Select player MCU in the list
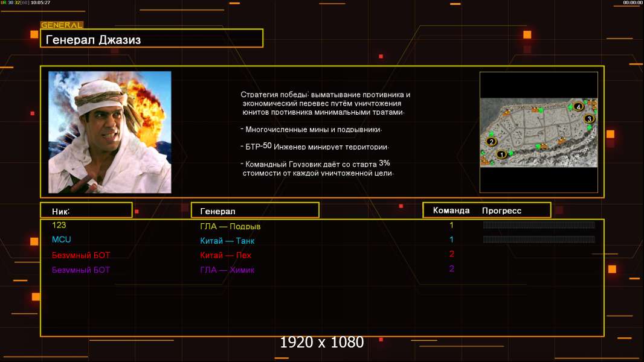 [x=62, y=240]
